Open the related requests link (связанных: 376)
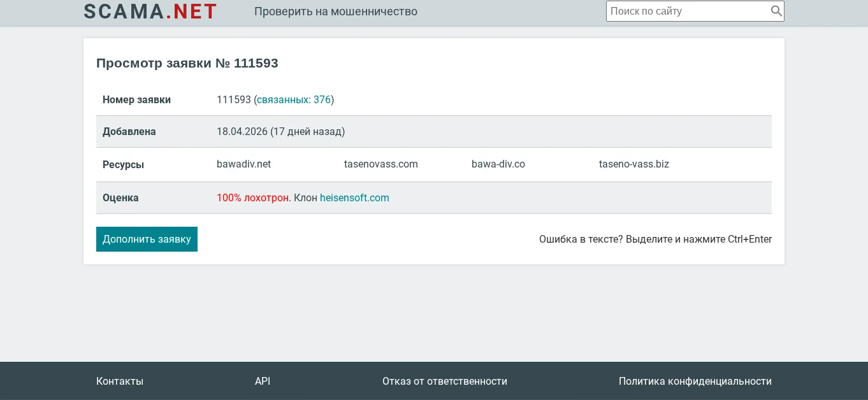Image resolution: width=868 pixels, height=400 pixels. [x=294, y=99]
